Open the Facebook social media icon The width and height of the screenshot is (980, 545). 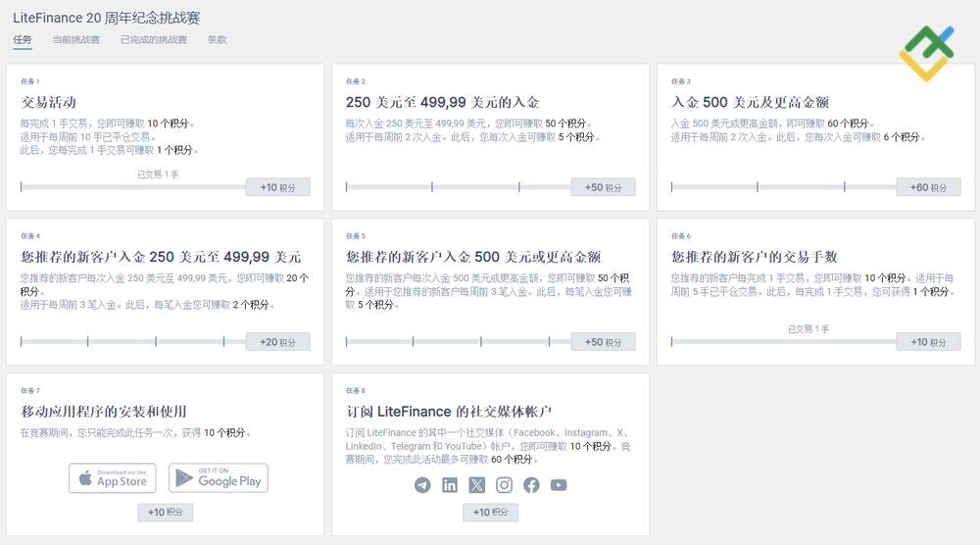[531, 485]
